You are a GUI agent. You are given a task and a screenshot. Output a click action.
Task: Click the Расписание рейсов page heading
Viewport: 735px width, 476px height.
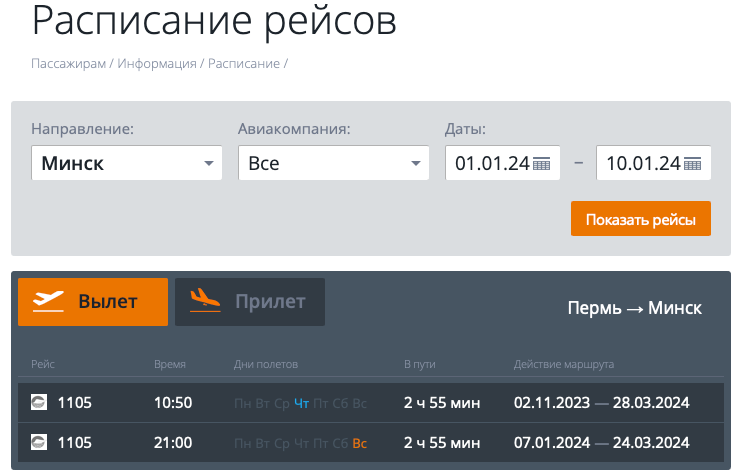(214, 21)
